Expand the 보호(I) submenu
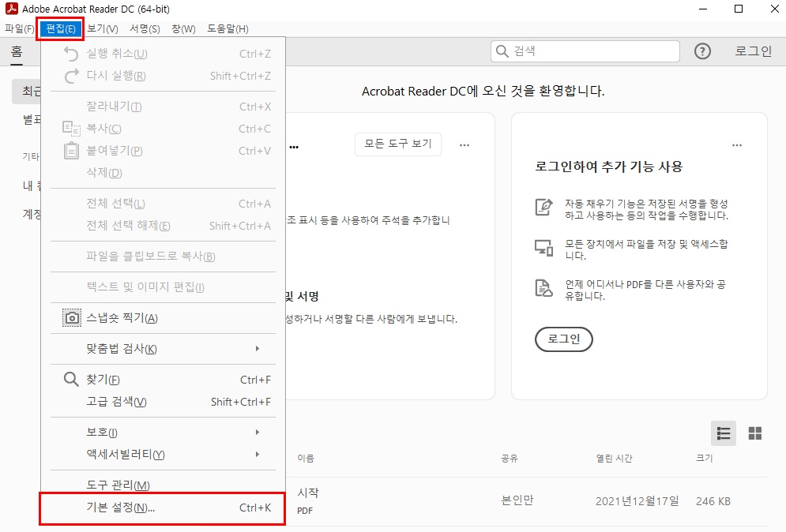The width and height of the screenshot is (786, 532). coord(163,433)
